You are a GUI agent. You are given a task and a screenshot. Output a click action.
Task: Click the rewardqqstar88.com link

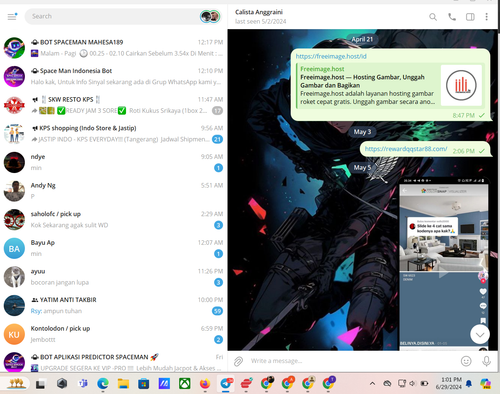point(406,149)
